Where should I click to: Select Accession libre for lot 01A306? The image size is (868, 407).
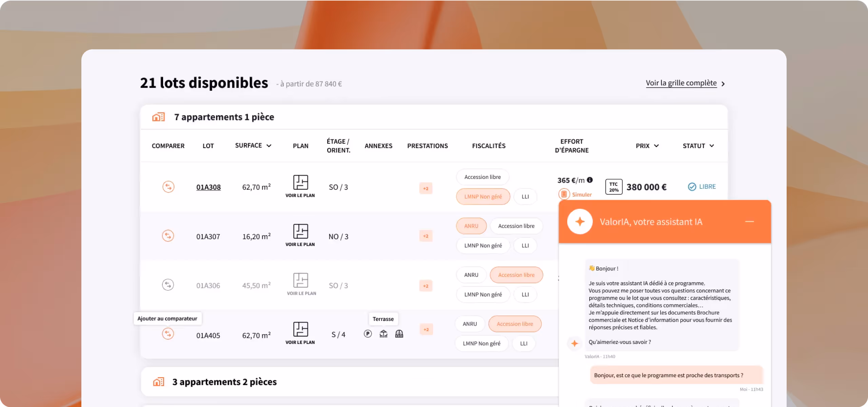pyautogui.click(x=516, y=275)
